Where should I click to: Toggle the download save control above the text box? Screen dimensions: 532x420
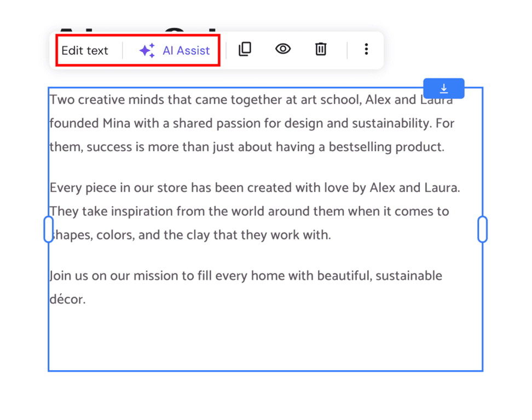444,88
